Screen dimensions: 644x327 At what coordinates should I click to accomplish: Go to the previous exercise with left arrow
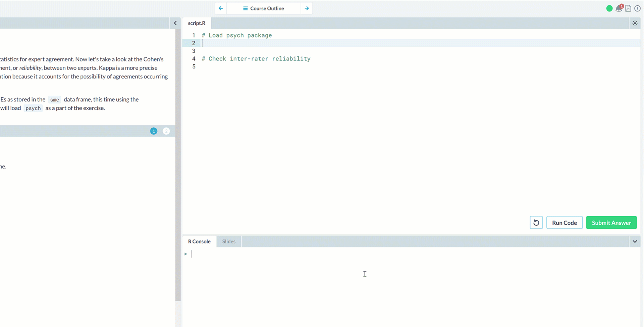pos(221,8)
